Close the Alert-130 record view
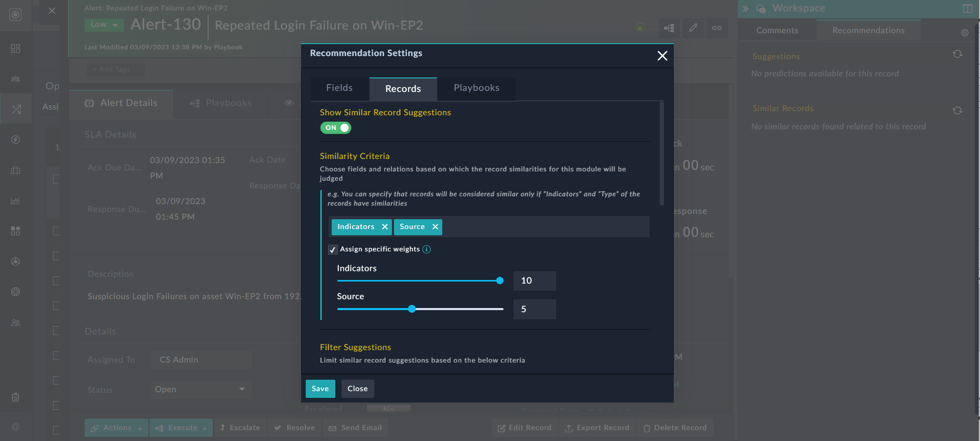The height and width of the screenshot is (441, 980). tap(52, 11)
